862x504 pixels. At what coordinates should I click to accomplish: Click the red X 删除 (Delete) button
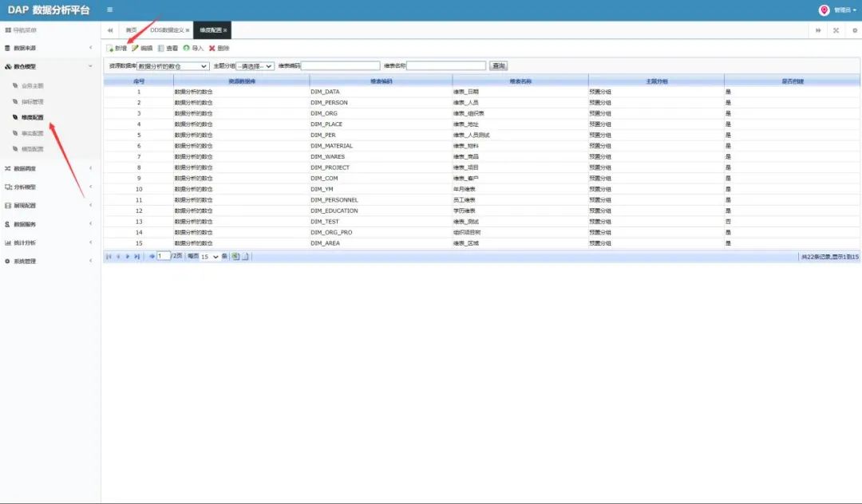click(x=219, y=49)
